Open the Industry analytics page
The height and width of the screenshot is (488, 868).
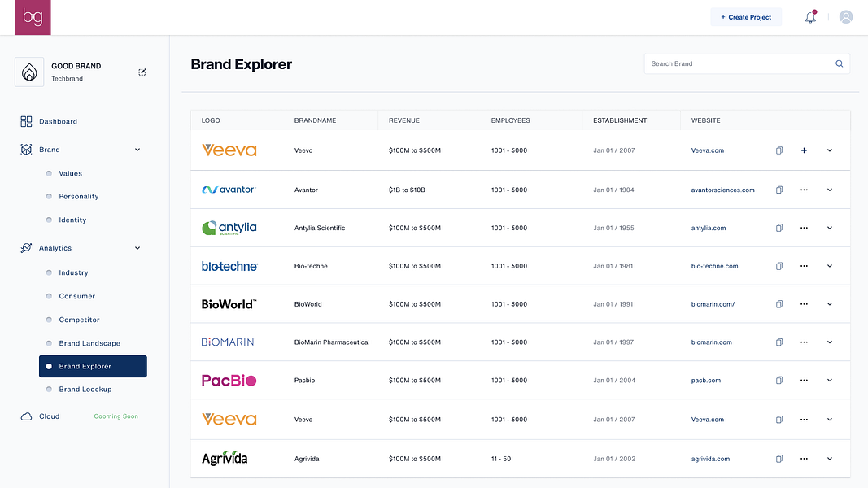(x=74, y=272)
